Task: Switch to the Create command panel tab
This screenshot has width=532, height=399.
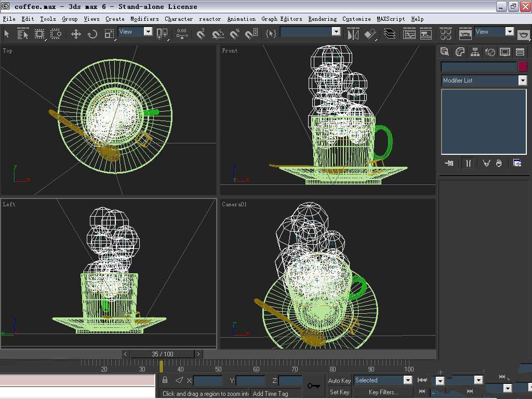Action: pos(445,52)
